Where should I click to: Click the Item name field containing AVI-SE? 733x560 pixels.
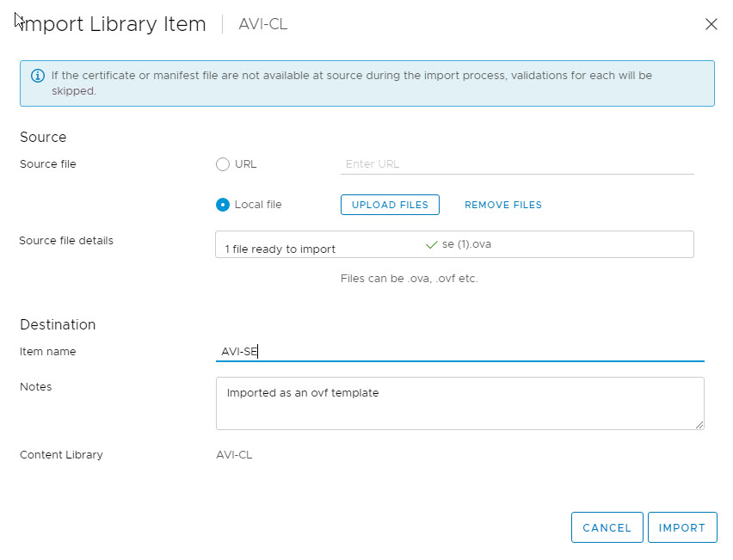coord(459,351)
